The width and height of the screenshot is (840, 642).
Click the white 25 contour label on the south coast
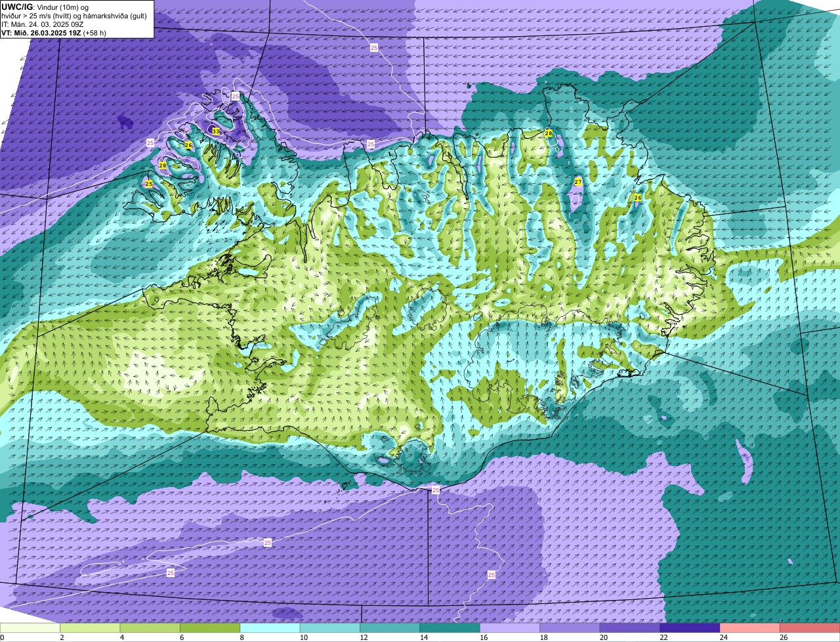[x=436, y=490]
